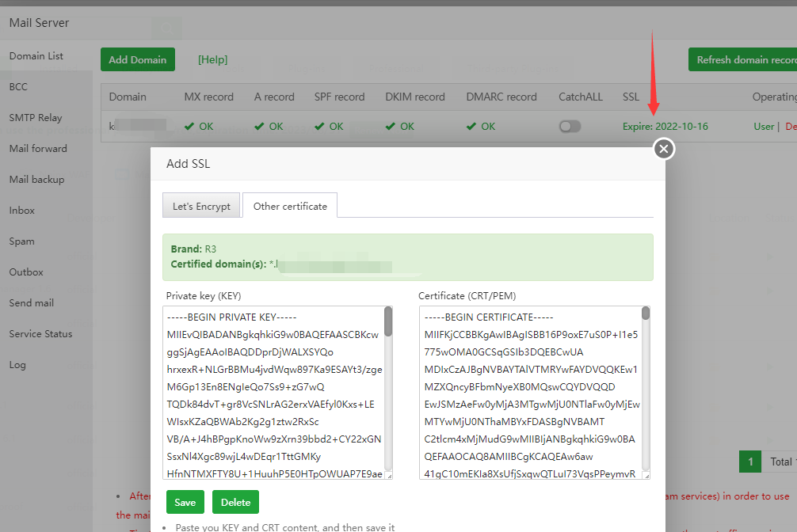Open the Outbox section
The width and height of the screenshot is (797, 532).
point(26,272)
